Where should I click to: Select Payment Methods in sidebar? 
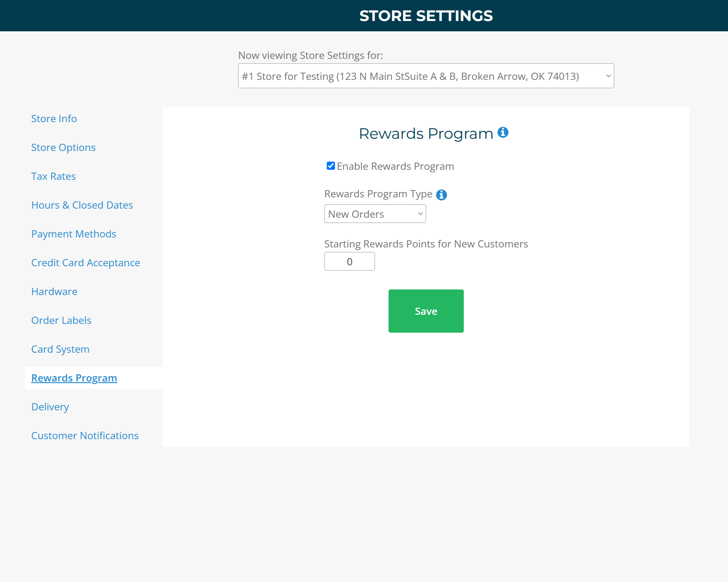74,234
